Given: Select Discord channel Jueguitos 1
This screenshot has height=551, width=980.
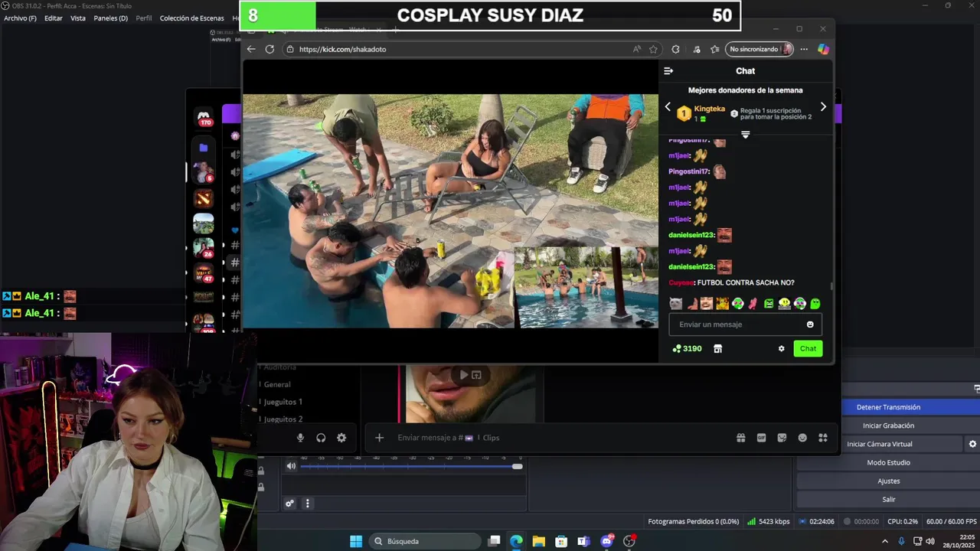Looking at the screenshot, I should [x=283, y=402].
